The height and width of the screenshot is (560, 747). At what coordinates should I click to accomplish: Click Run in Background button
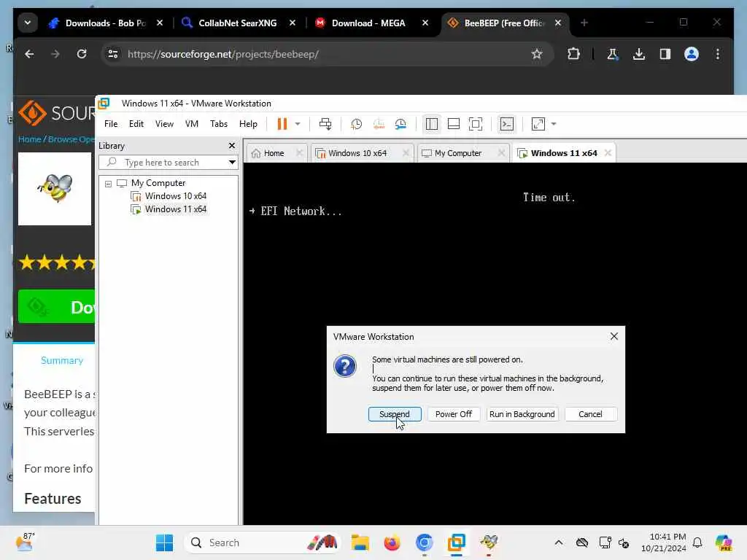(522, 414)
